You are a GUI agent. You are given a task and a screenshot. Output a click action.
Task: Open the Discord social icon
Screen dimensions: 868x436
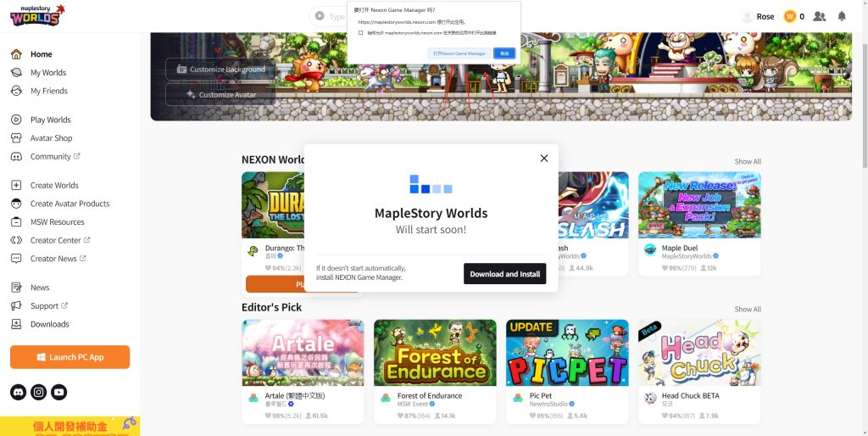click(19, 392)
